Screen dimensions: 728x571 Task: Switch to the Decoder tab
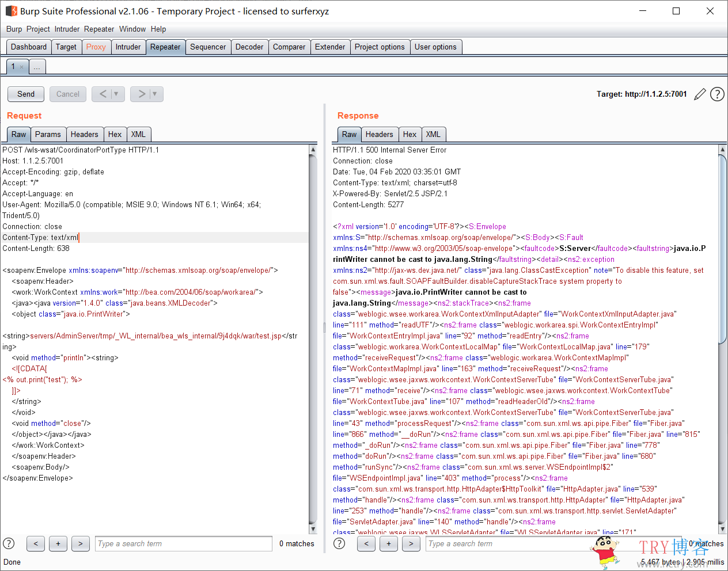[x=249, y=47]
